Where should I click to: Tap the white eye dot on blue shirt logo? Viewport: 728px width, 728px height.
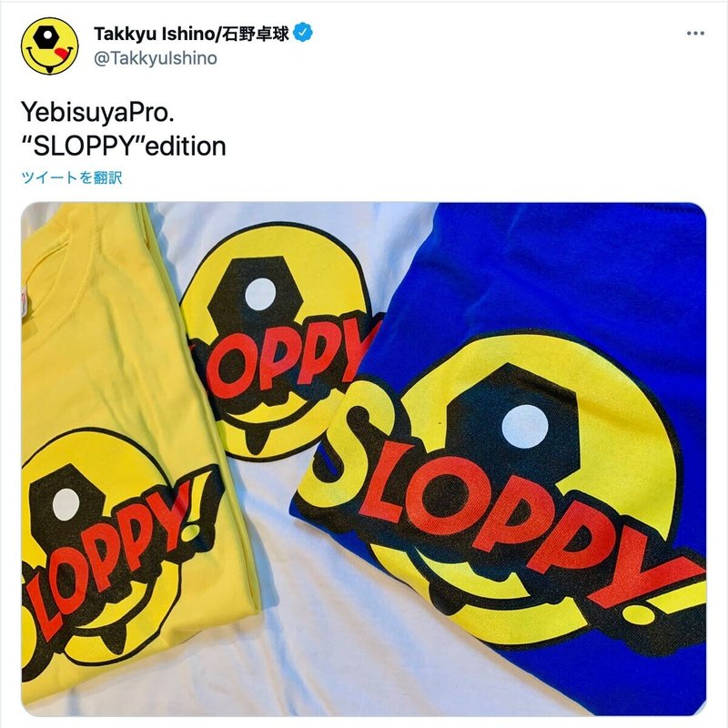tap(525, 427)
